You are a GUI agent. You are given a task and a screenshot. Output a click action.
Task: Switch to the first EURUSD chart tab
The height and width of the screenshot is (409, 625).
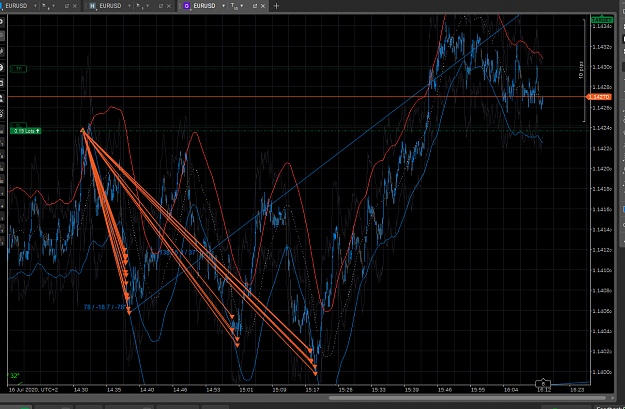tap(16, 6)
